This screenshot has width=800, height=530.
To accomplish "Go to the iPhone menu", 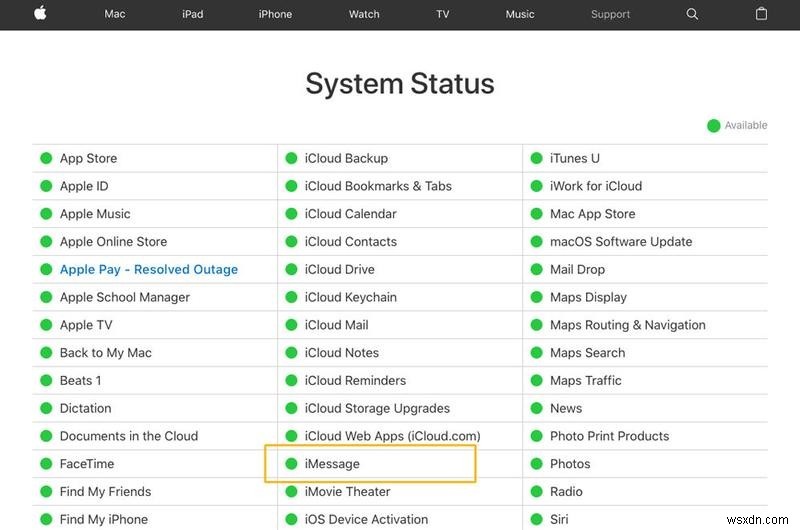I will pos(275,14).
